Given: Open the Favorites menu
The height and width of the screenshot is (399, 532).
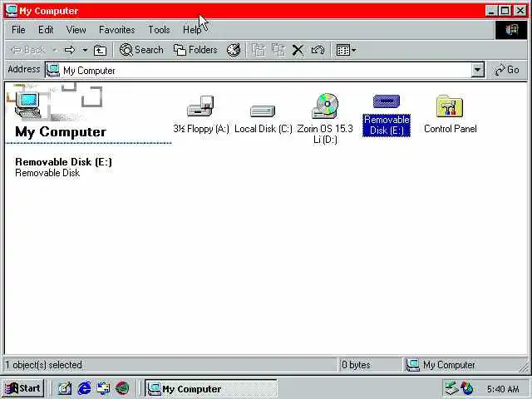Looking at the screenshot, I should [x=116, y=30].
